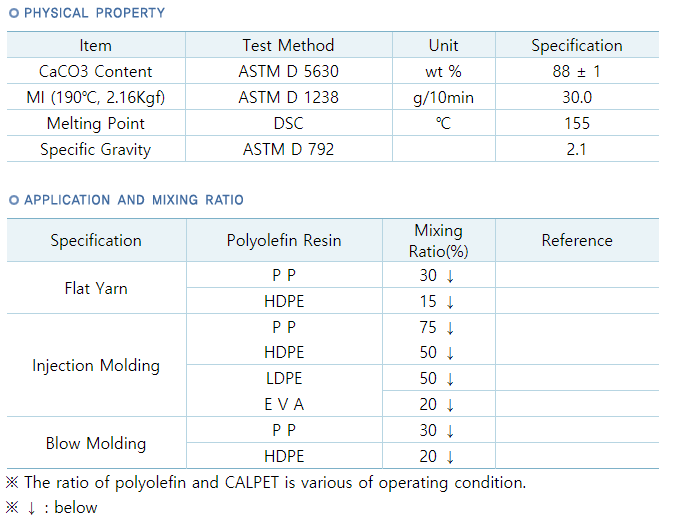
Task: Click the down arrow beside Flat Yarn HDPE 15
Action: (450, 302)
